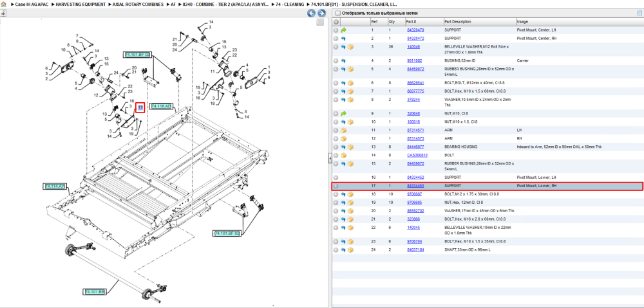Open '74.101.BF[01] - SUSPENSION, CLEANER' breadcrumb
644x308 pixels.
tap(354, 4)
